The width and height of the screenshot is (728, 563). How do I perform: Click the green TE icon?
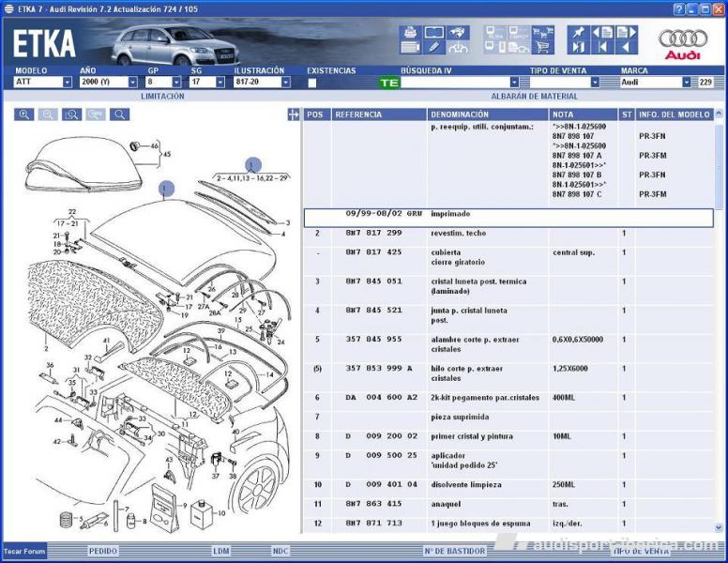(x=389, y=83)
